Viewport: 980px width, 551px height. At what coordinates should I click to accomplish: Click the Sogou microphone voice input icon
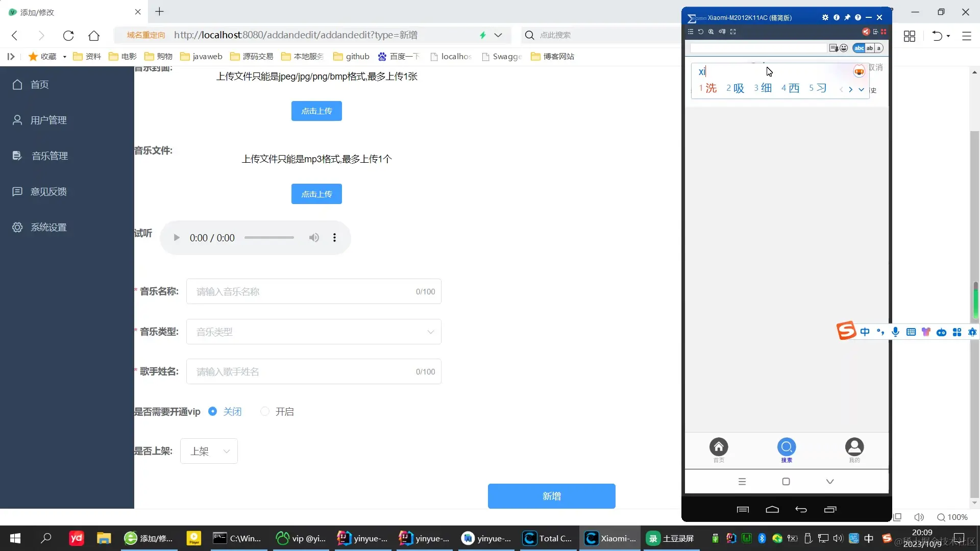pyautogui.click(x=895, y=332)
